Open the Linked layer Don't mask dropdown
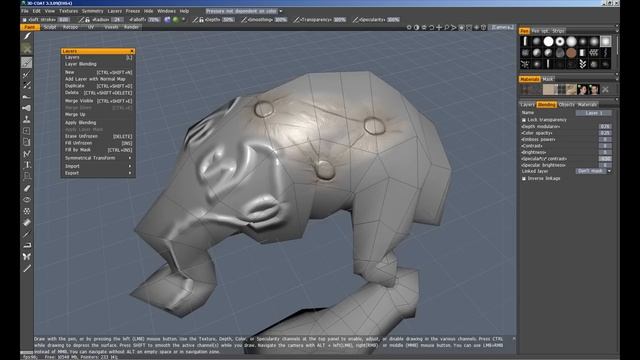This screenshot has width=640, height=360. pos(593,171)
